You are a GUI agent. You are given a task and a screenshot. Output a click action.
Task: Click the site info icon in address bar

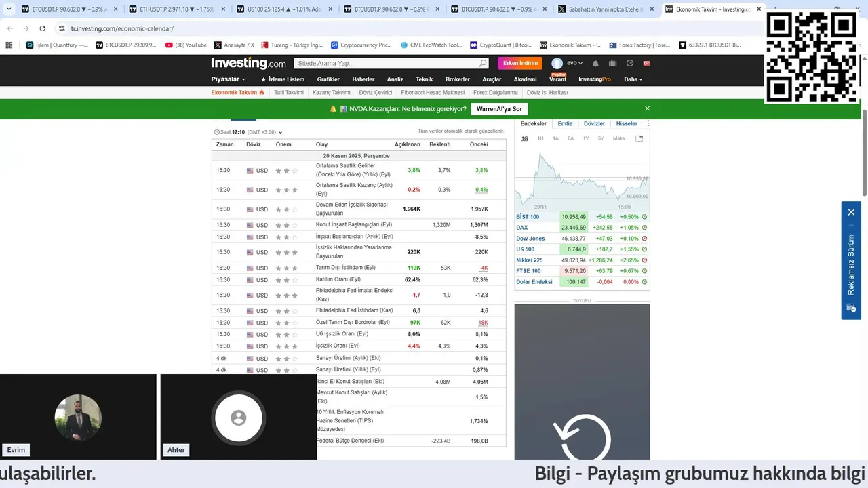[61, 28]
